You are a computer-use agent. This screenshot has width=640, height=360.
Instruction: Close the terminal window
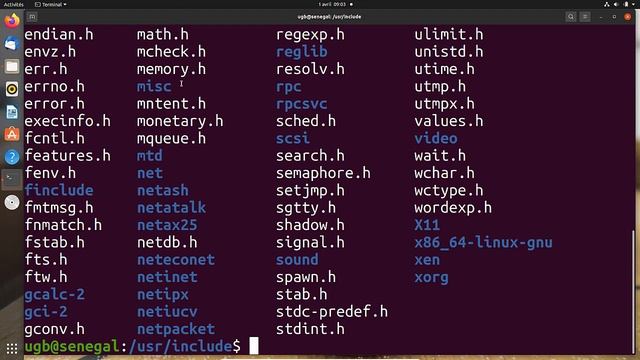(x=628, y=17)
